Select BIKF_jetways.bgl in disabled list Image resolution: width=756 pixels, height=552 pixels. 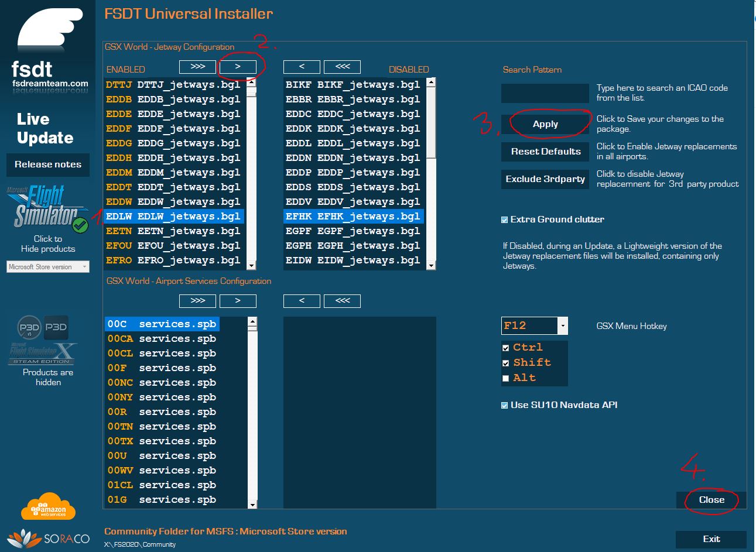click(x=355, y=85)
